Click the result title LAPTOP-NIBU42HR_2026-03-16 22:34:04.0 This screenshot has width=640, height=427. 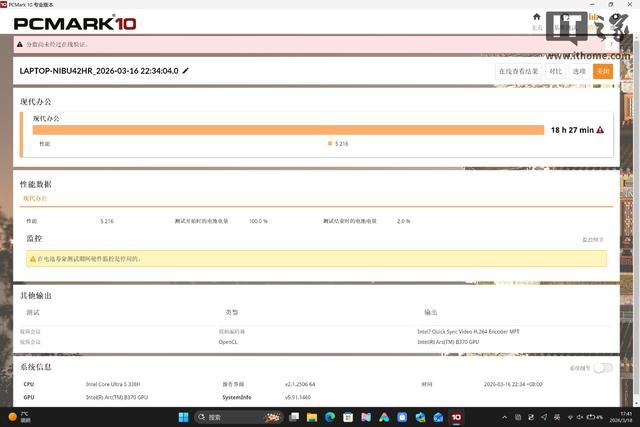click(x=99, y=71)
